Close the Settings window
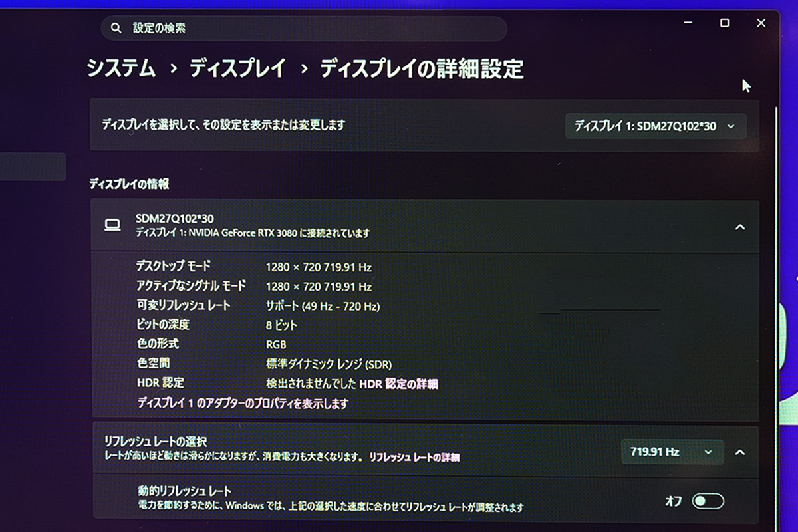This screenshot has height=532, width=798. 761,23
